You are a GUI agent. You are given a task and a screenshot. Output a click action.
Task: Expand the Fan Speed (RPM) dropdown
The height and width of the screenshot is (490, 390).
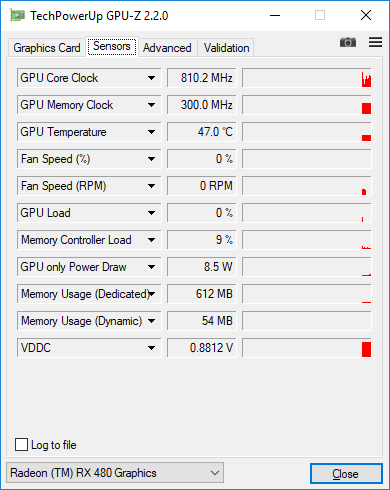coord(151,186)
